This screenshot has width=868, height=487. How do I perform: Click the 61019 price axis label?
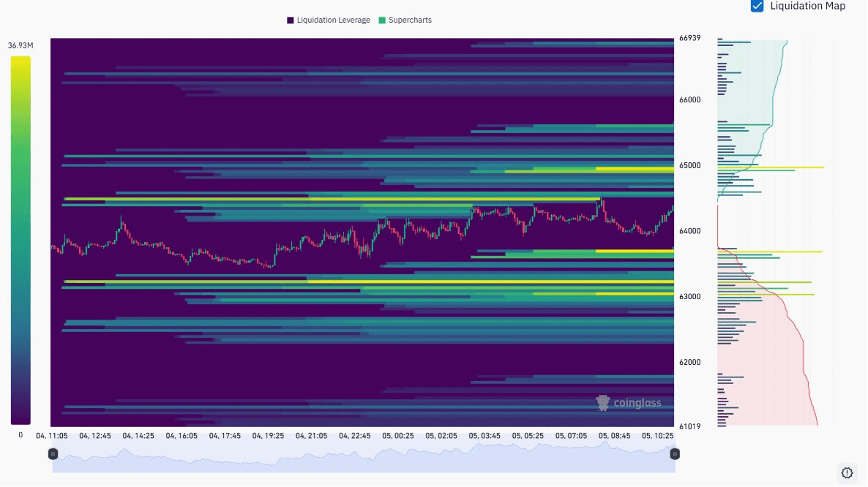click(x=689, y=427)
